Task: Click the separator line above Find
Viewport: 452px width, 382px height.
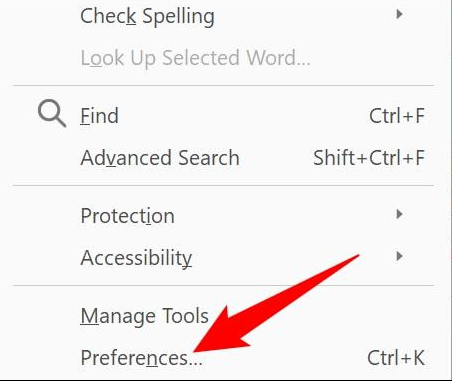Action: (223, 86)
